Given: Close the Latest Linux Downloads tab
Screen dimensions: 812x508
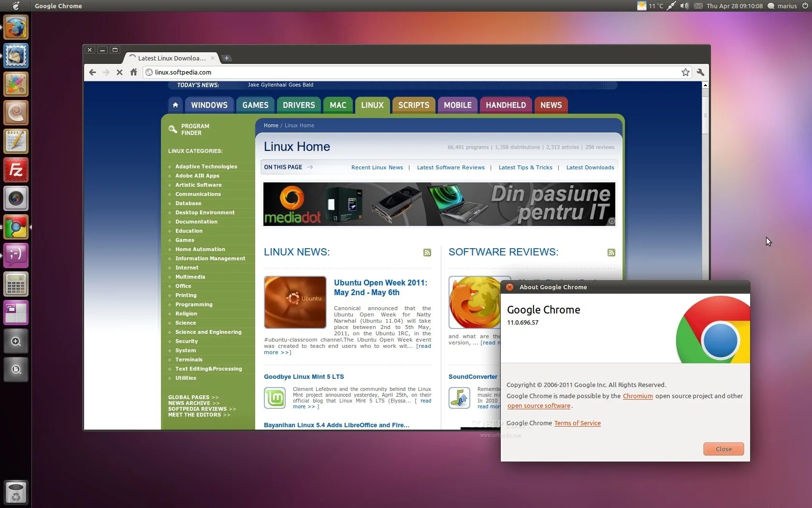Looking at the screenshot, I should [x=212, y=58].
